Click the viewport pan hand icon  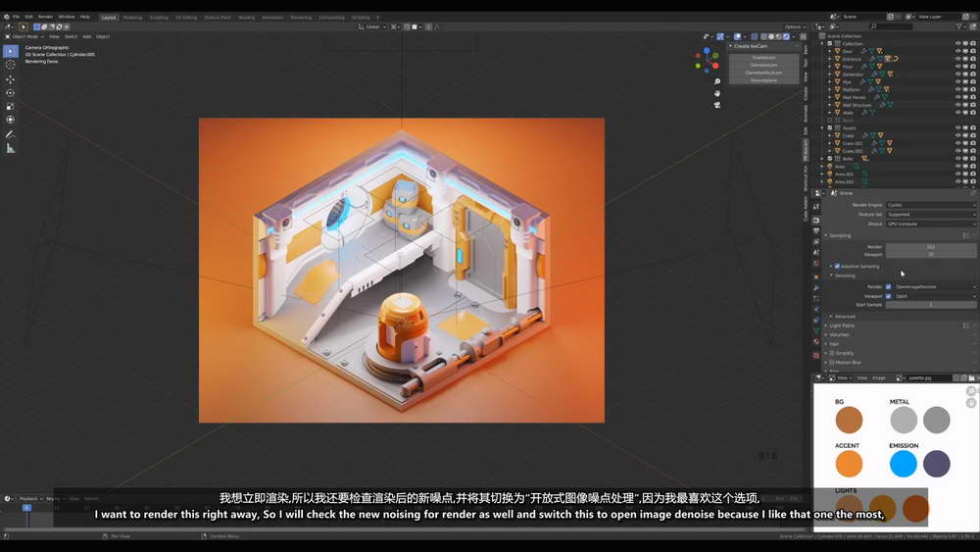[717, 93]
